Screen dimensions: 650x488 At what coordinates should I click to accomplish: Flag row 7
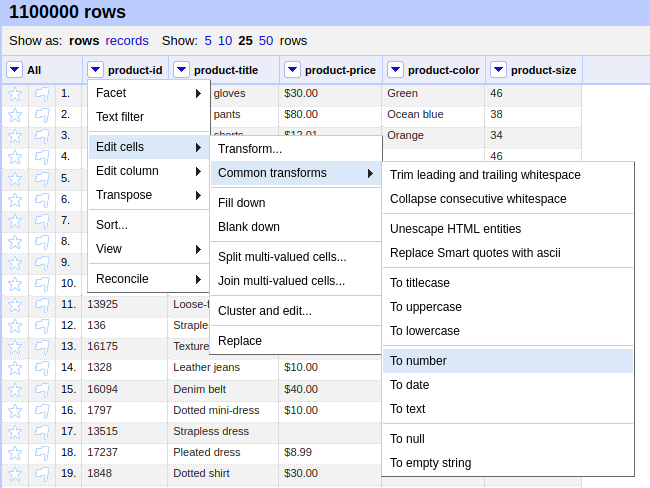[x=42, y=221]
